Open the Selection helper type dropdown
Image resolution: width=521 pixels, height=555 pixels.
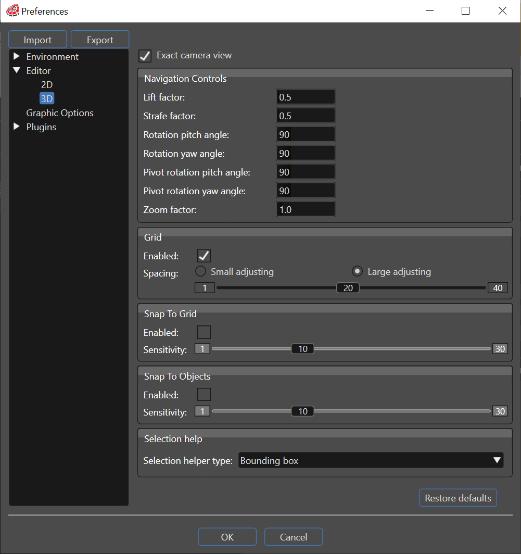pyautogui.click(x=371, y=460)
